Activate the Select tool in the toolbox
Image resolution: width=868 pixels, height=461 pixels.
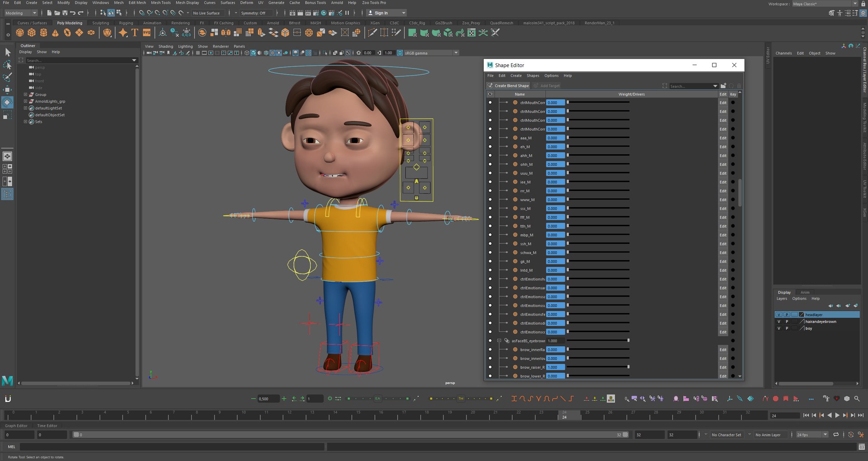coord(8,52)
